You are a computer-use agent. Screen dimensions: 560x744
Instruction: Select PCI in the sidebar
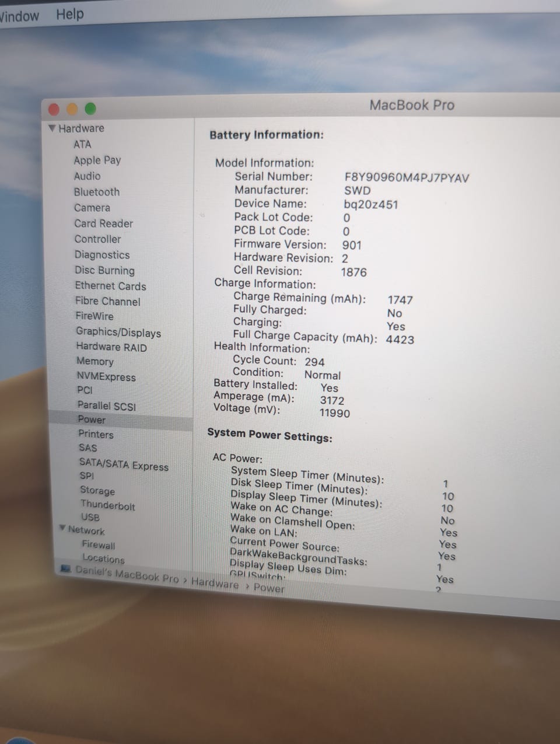tap(85, 390)
